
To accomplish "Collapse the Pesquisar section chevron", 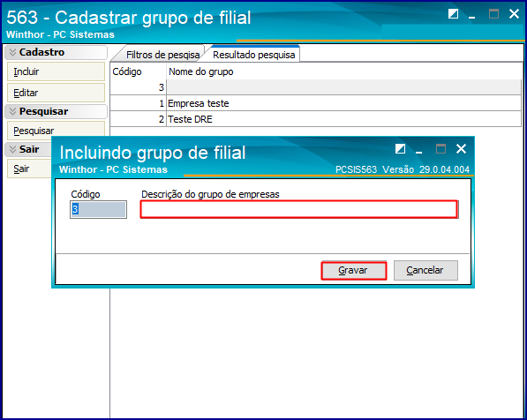I will [12, 111].
